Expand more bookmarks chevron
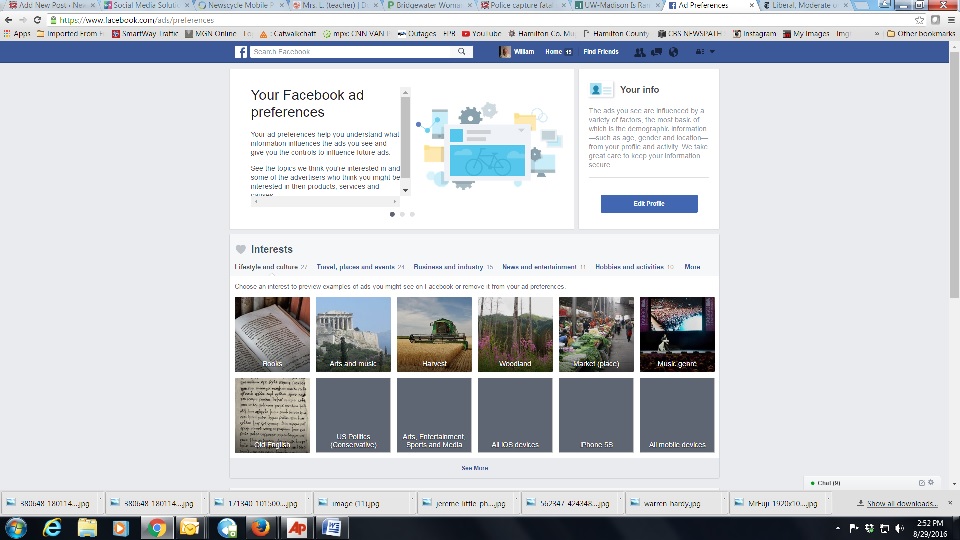 [x=877, y=34]
